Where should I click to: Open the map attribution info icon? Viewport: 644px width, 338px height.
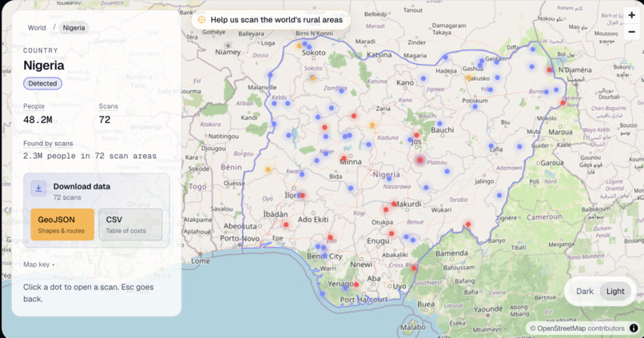click(x=634, y=328)
